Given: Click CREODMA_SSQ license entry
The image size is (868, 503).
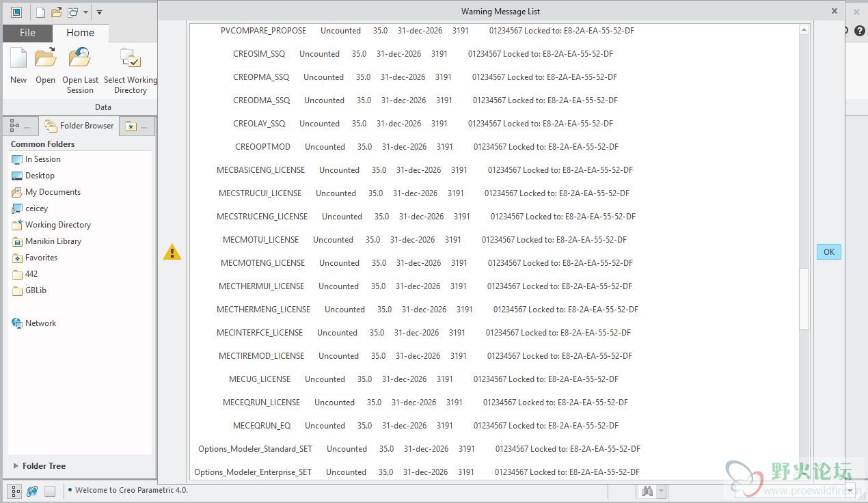Looking at the screenshot, I should tap(425, 100).
